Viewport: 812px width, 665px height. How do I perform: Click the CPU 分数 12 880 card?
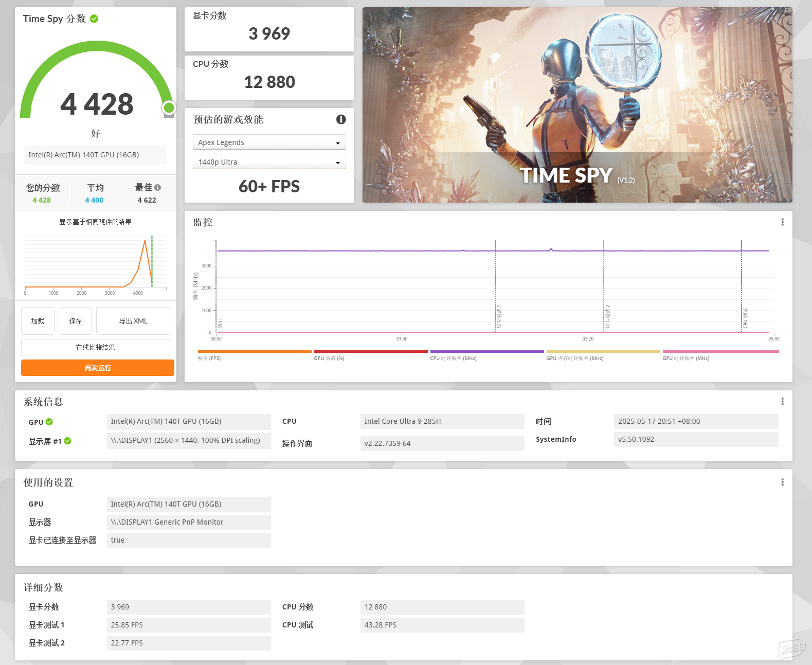[x=269, y=78]
